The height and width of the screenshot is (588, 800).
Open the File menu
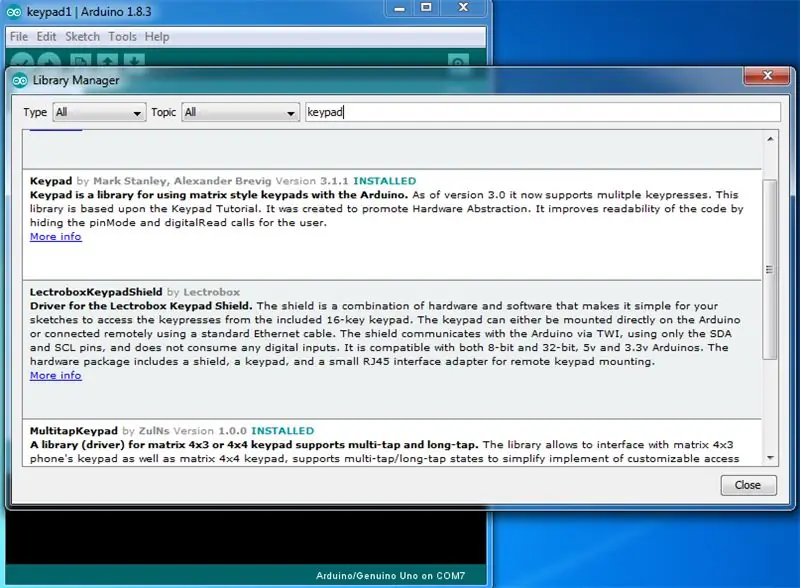click(19, 37)
